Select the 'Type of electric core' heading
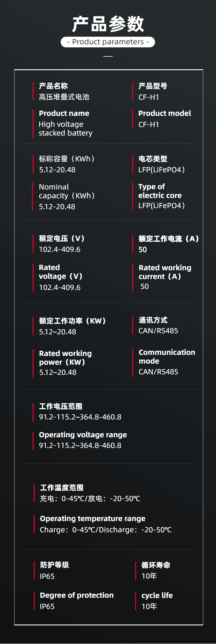Screen dimensions: 216x644 (160, 191)
